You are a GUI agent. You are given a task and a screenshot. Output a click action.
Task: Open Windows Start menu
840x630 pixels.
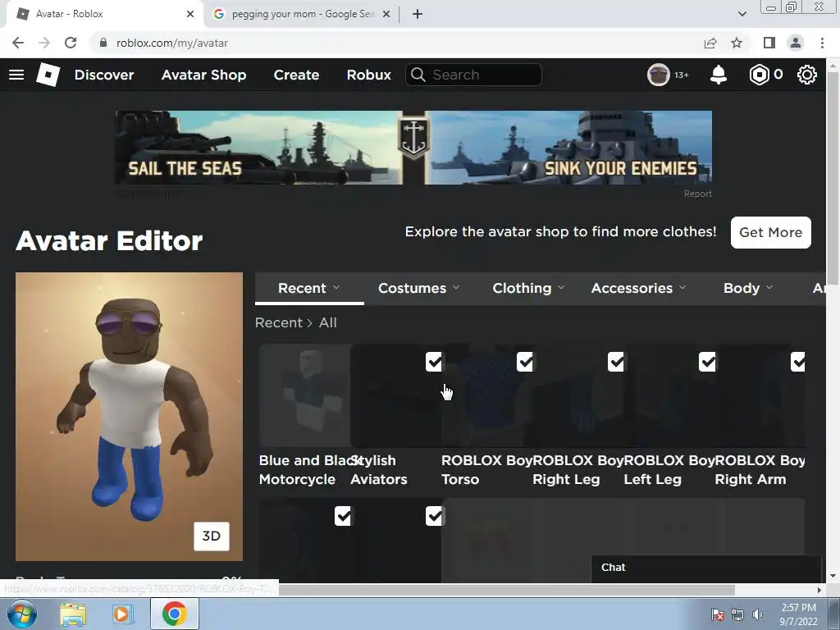(x=21, y=614)
